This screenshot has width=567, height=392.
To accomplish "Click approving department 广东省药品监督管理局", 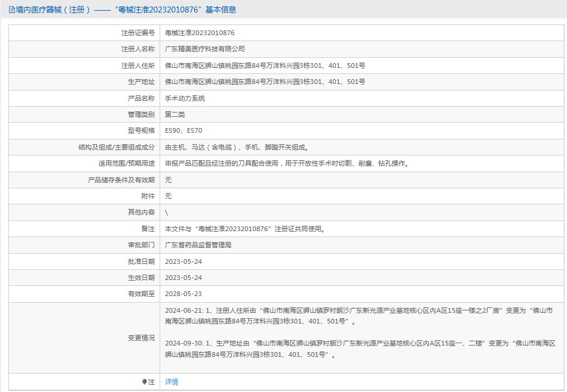I will pyautogui.click(x=198, y=245).
